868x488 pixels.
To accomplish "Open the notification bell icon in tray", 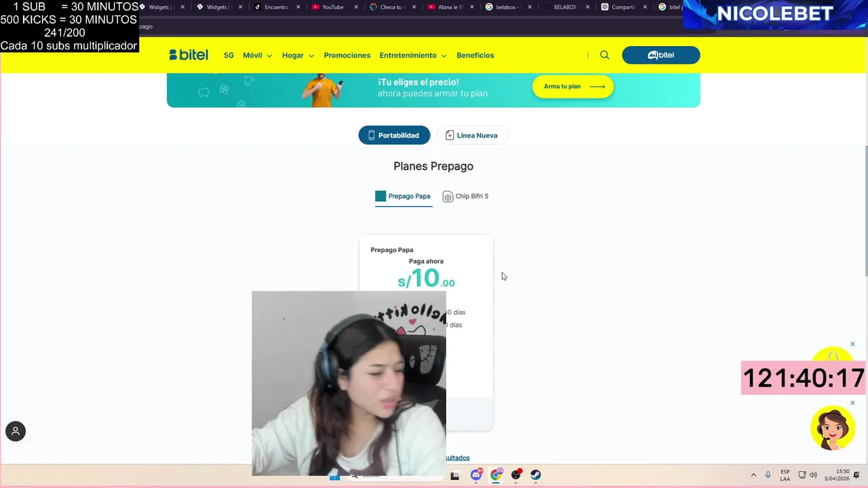I will [857, 475].
